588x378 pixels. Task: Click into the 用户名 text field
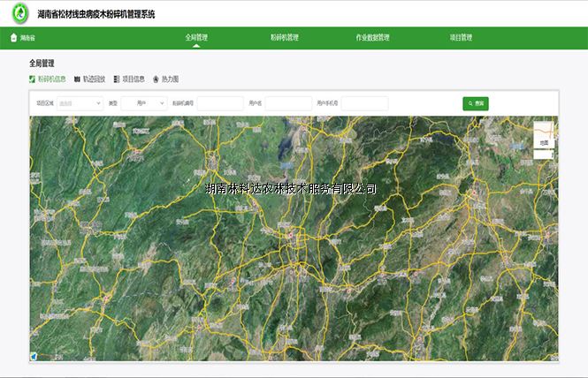(x=288, y=103)
